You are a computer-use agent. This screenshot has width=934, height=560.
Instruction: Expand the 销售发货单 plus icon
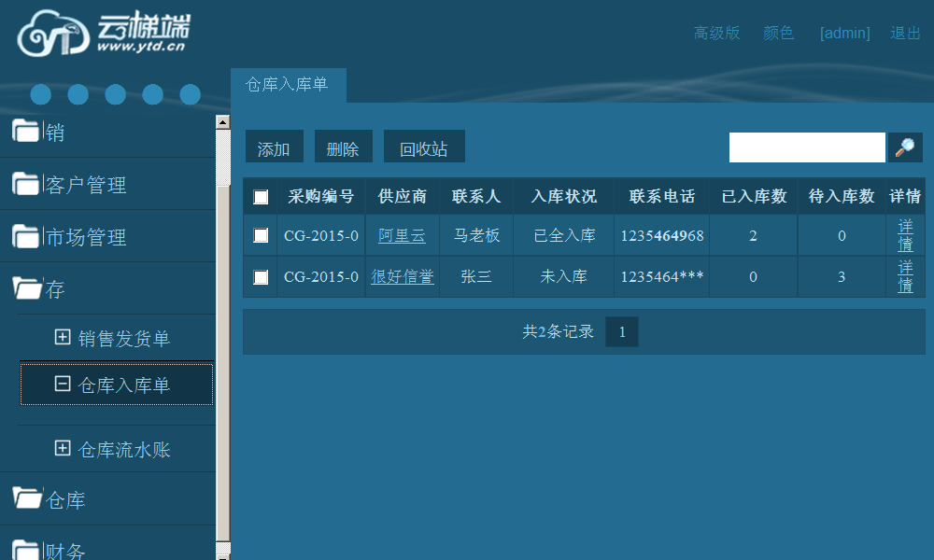(63, 337)
